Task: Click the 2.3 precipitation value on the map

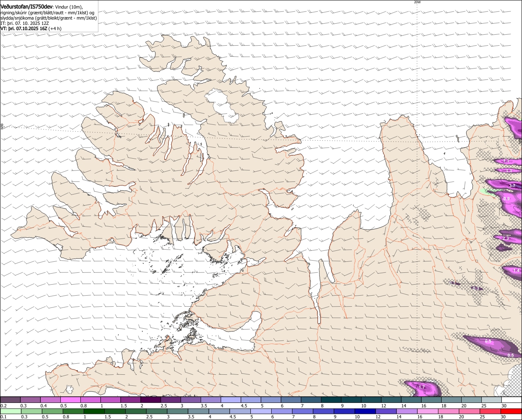Action: [x=506, y=238]
